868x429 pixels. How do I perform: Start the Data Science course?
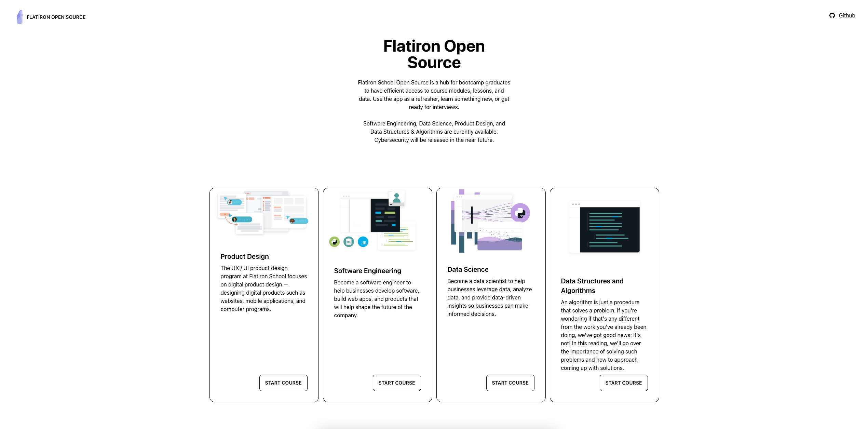pos(510,383)
